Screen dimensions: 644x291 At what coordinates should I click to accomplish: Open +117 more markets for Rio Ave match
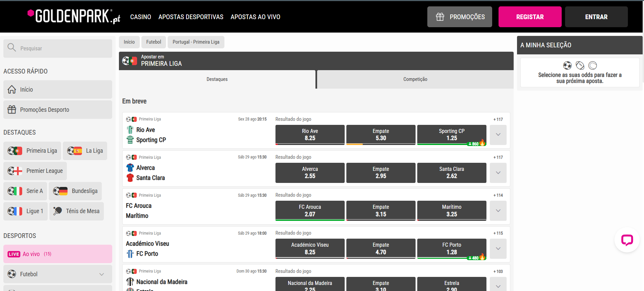tap(498, 119)
